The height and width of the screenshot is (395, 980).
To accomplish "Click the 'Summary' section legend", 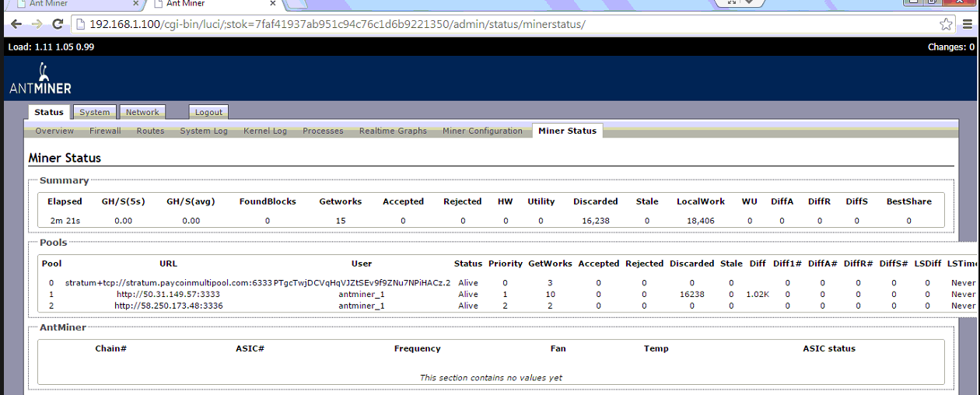I will pyautogui.click(x=65, y=180).
